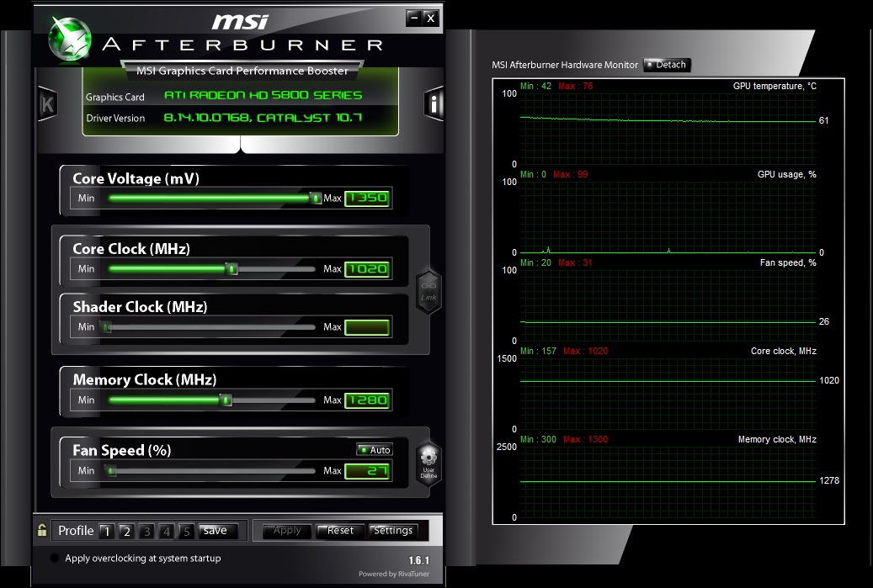This screenshot has height=588, width=873.
Task: Click the Memory clock monitor graph
Action: click(x=668, y=482)
